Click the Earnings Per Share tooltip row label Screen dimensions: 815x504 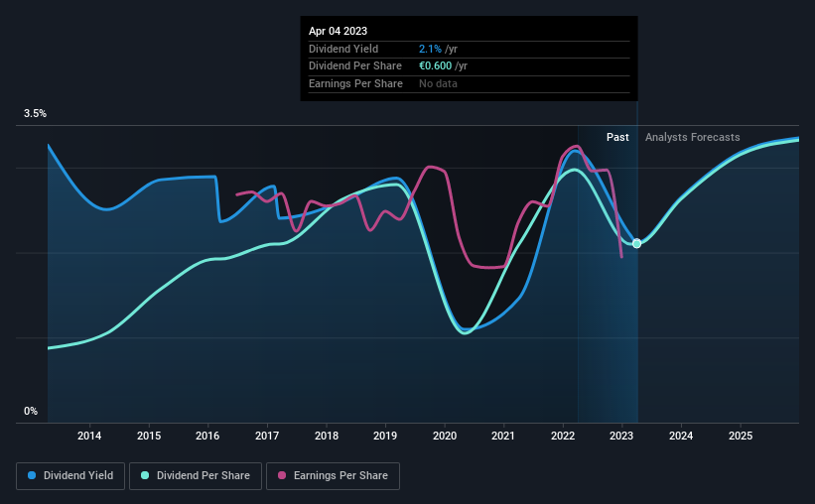pos(355,83)
